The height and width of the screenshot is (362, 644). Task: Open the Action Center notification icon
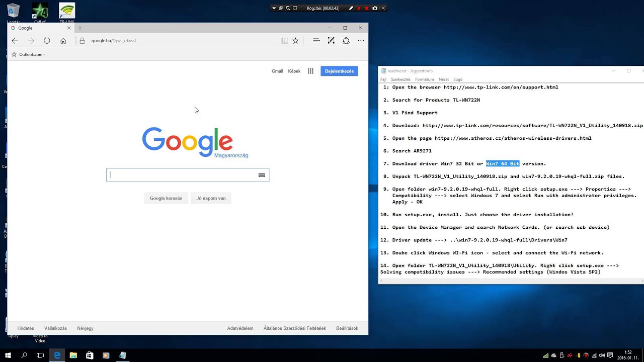(x=610, y=355)
